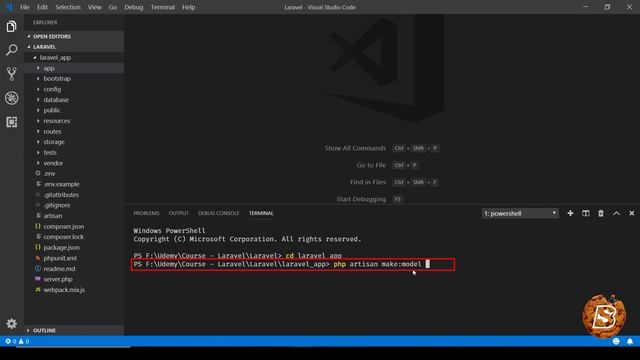
Task: Open the package.json file
Action: click(74, 247)
